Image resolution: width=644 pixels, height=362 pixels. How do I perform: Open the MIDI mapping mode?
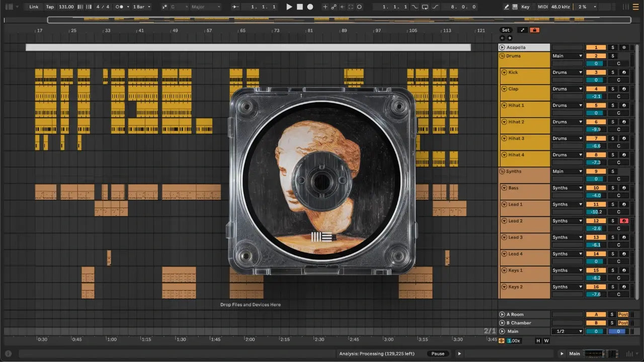(x=542, y=7)
